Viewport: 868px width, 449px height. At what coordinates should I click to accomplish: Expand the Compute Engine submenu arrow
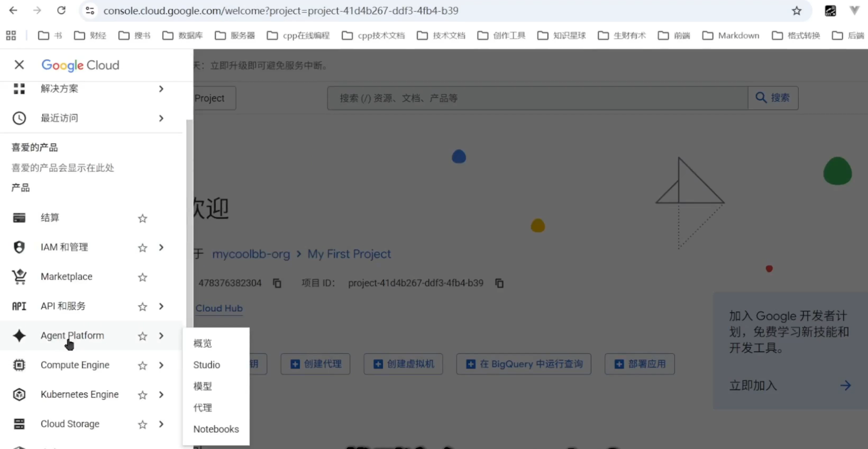click(161, 365)
